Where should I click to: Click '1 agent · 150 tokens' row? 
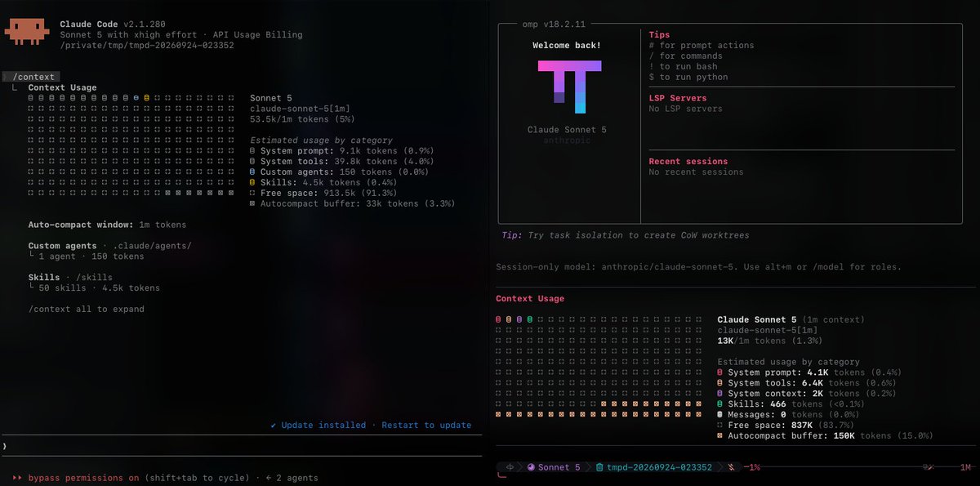(x=86, y=256)
